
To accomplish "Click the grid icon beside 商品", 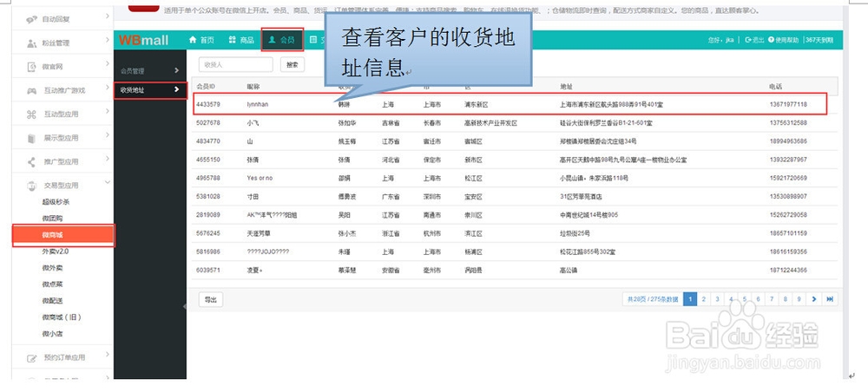I will 233,40.
